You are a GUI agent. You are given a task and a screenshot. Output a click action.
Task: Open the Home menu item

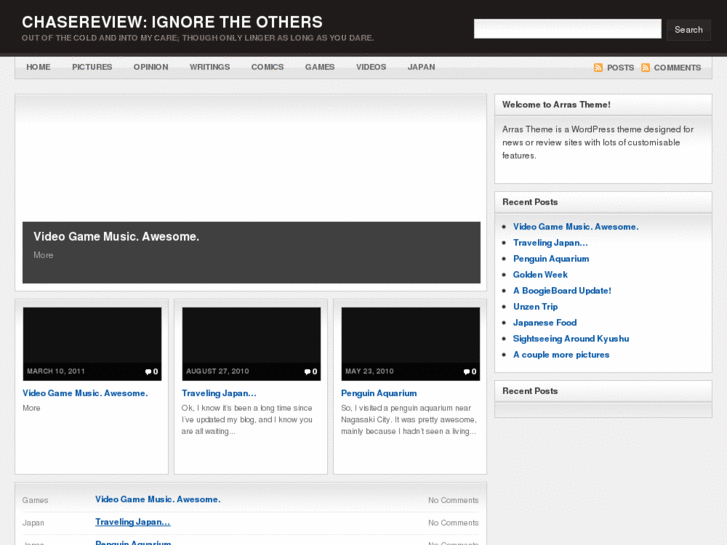(x=38, y=67)
